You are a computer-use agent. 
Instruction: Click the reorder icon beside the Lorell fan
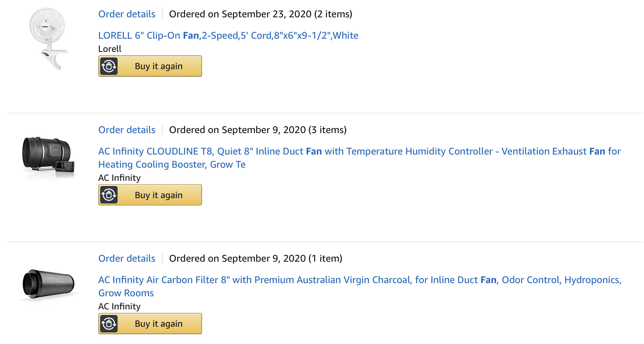pyautogui.click(x=109, y=66)
